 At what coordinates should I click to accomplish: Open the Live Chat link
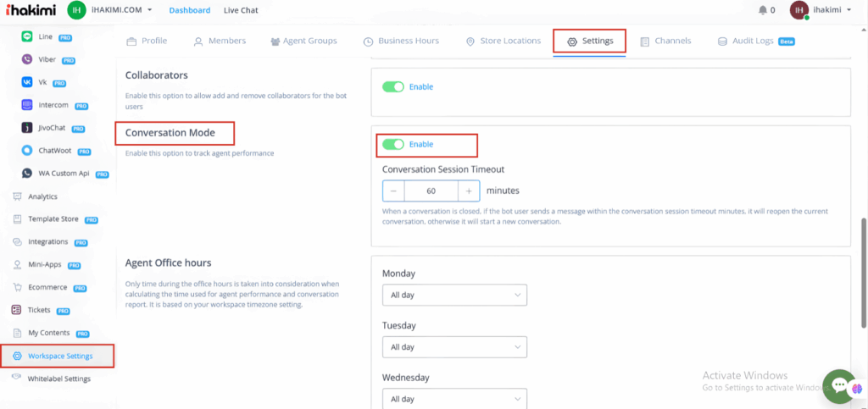pos(242,10)
